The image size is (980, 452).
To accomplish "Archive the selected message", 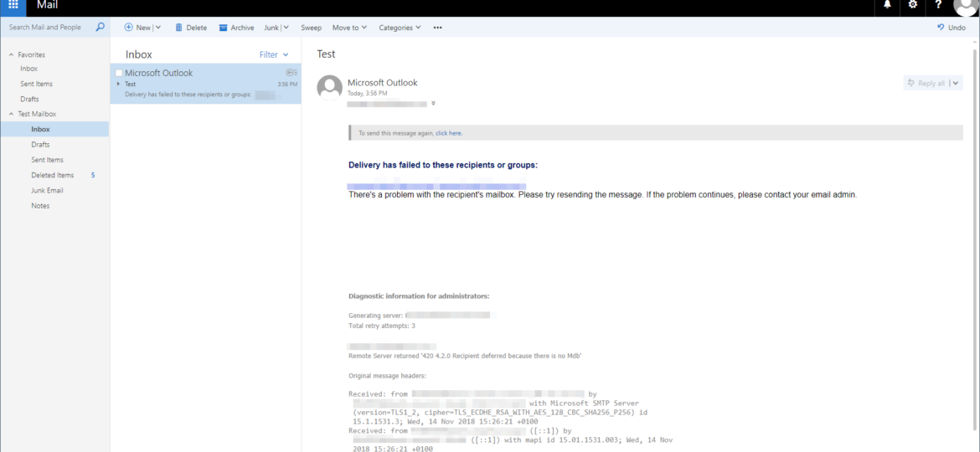I will click(236, 28).
